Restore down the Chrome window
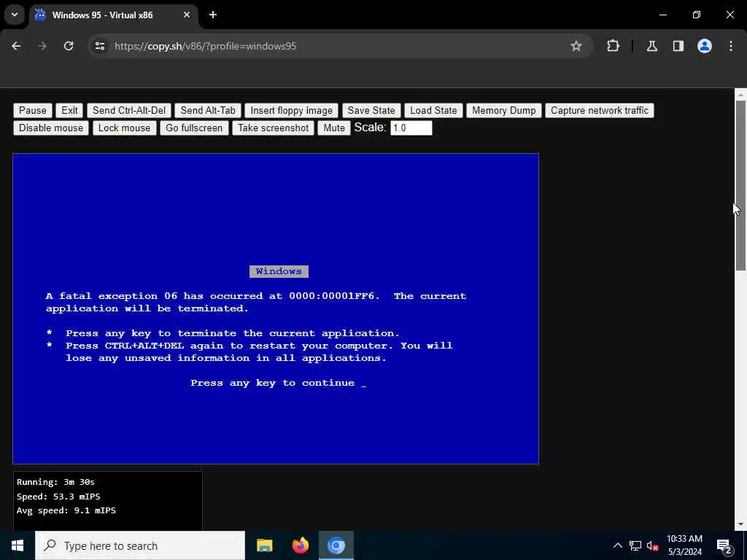 pos(697,15)
